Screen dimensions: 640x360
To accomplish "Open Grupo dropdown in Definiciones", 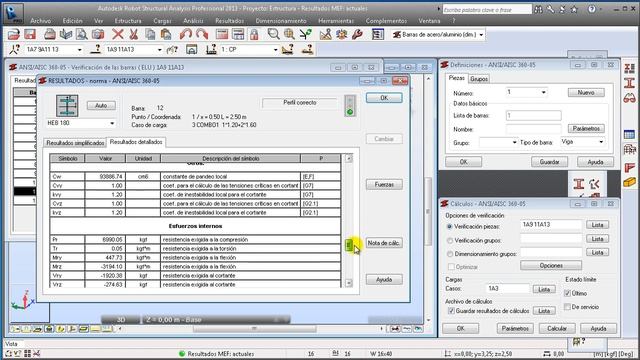I will pyautogui.click(x=514, y=142).
